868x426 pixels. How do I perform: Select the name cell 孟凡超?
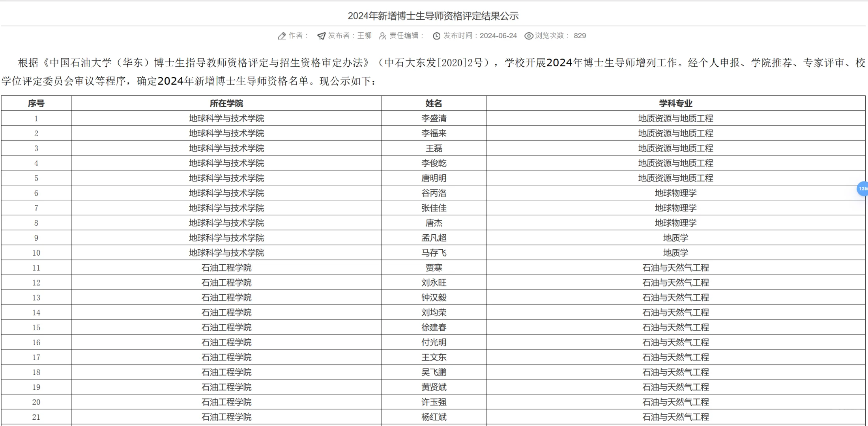click(434, 238)
